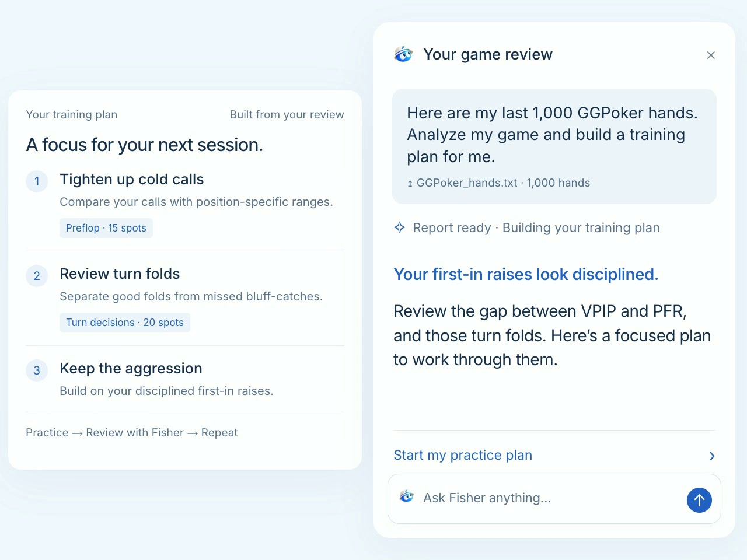
Task: Click the Fisher icon in the ask field
Action: (407, 496)
